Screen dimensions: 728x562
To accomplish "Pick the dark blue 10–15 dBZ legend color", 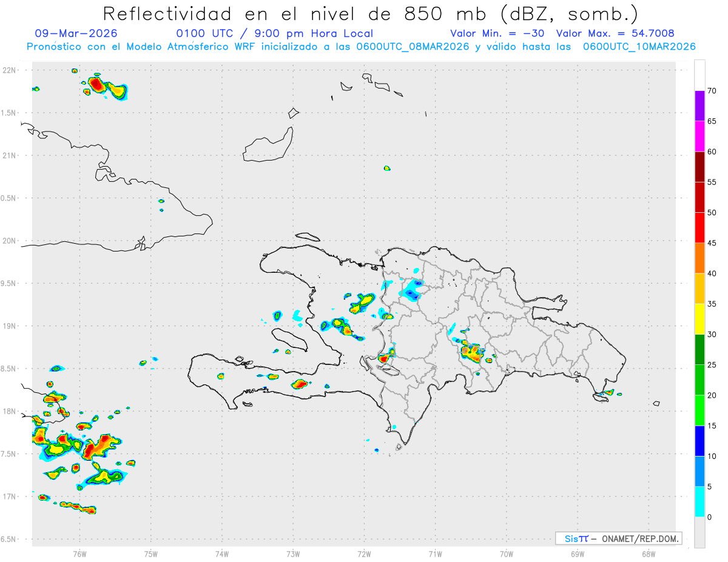I will pyautogui.click(x=699, y=441).
